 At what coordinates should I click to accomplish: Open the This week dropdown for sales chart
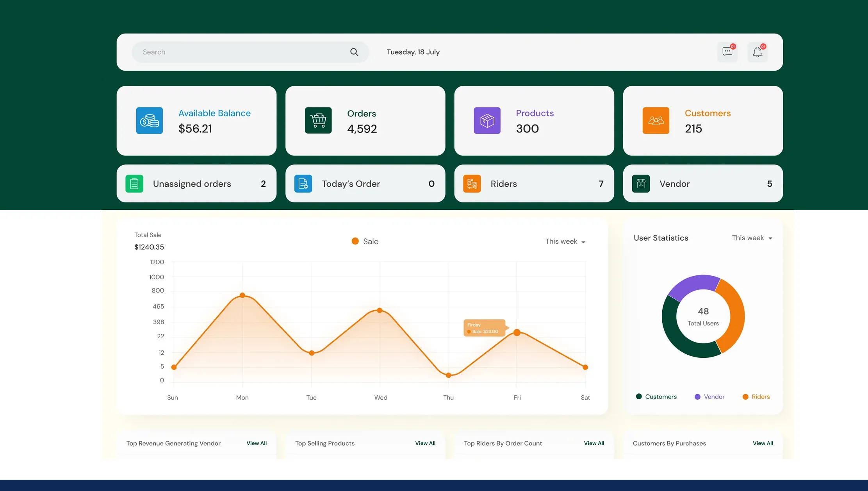565,241
